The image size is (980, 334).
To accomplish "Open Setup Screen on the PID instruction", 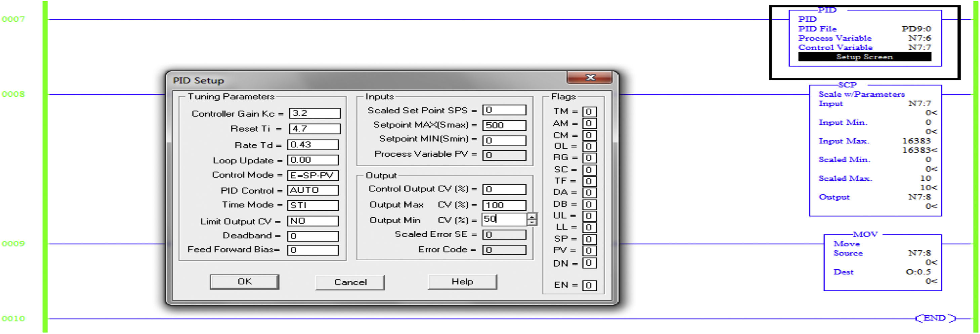I will click(864, 57).
